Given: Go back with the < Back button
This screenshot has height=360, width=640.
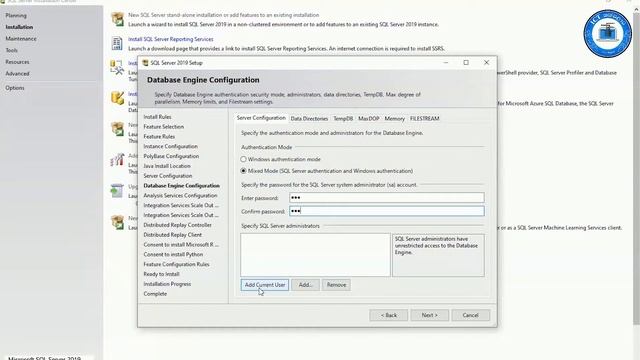Looking at the screenshot, I should point(389,315).
